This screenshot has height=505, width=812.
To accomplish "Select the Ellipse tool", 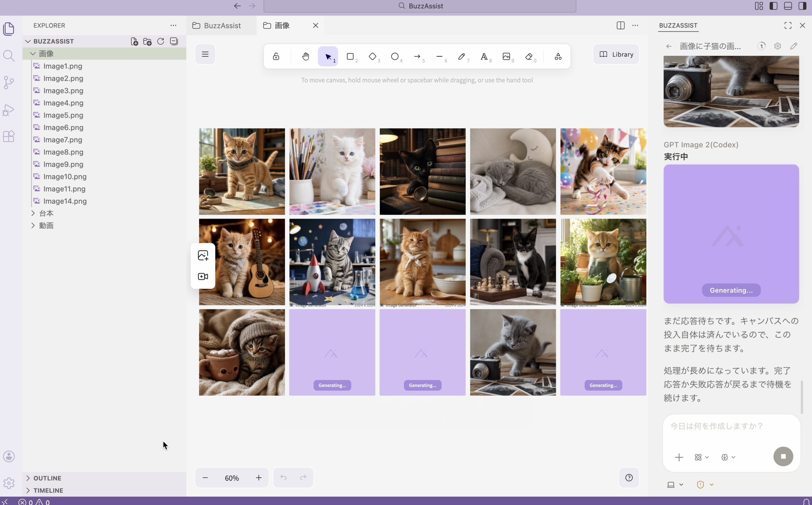I will click(395, 56).
